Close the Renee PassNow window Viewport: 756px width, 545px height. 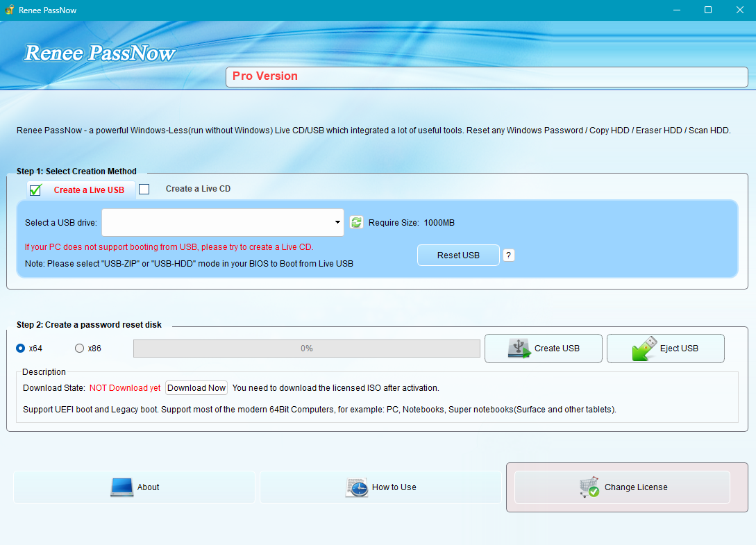coord(739,10)
